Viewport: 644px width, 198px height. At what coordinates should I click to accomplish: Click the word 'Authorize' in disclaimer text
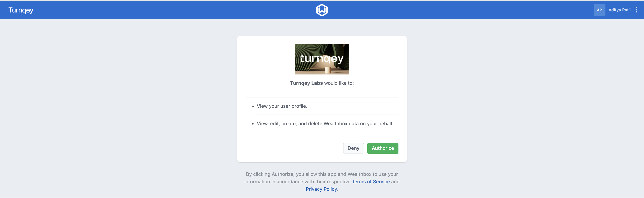pyautogui.click(x=282, y=174)
